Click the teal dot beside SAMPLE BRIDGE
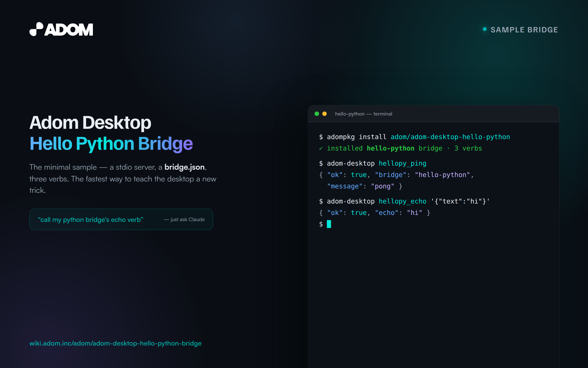Viewport: 588px width, 368px height. point(485,29)
